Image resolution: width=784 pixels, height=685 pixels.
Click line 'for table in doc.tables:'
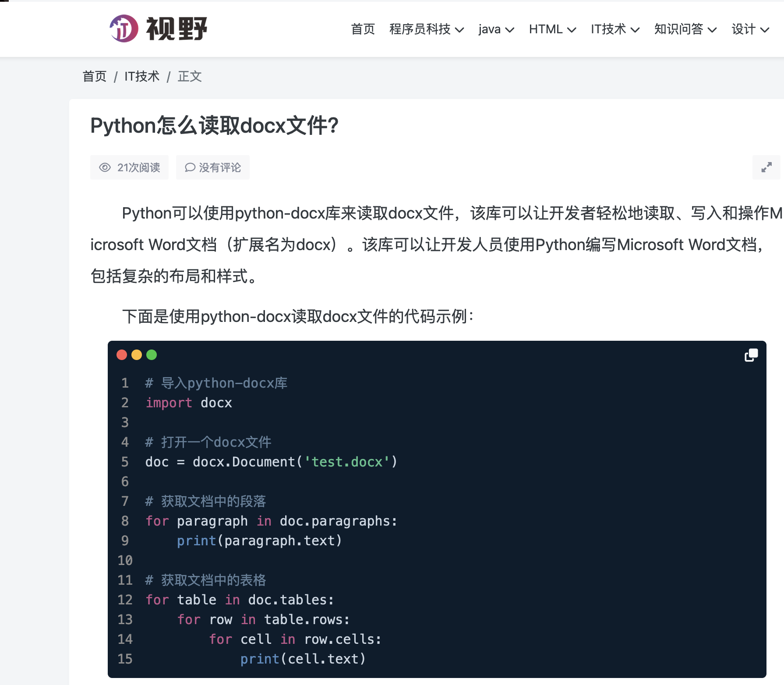click(x=240, y=600)
